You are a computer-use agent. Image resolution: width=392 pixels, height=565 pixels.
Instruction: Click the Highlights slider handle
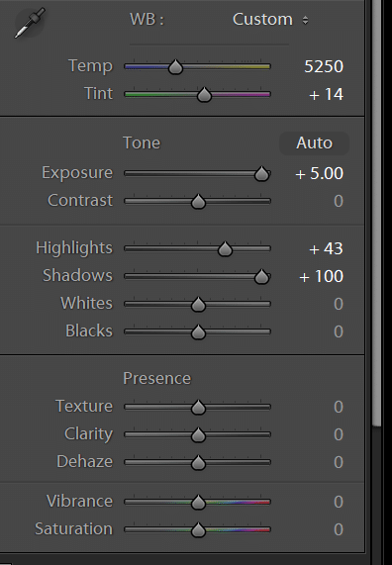225,249
